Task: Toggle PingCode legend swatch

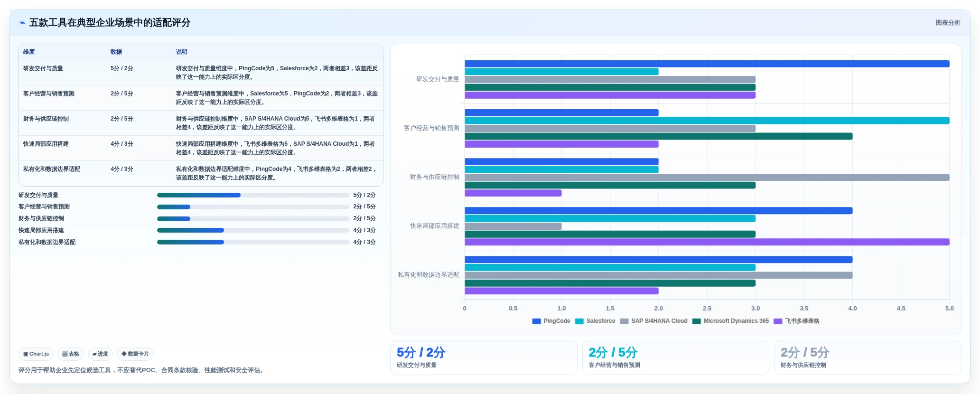Action: click(x=537, y=321)
